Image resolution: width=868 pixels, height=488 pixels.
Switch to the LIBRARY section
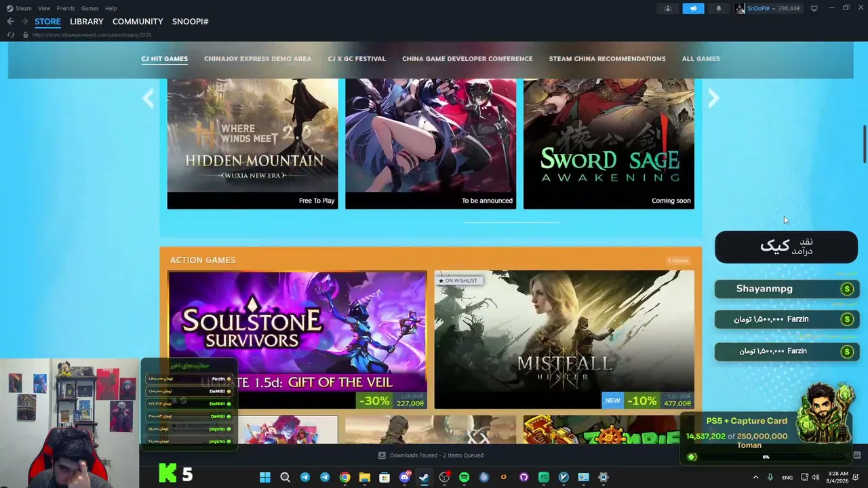(87, 22)
